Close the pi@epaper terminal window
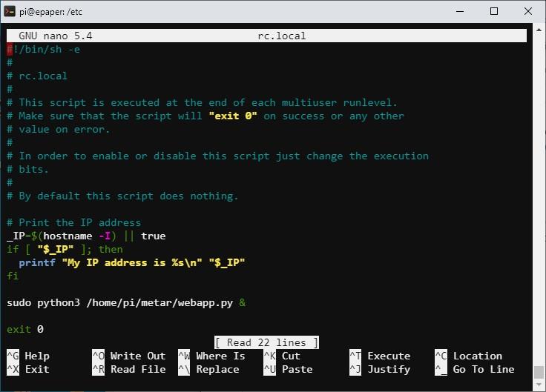The width and height of the screenshot is (546, 392). tap(528, 11)
